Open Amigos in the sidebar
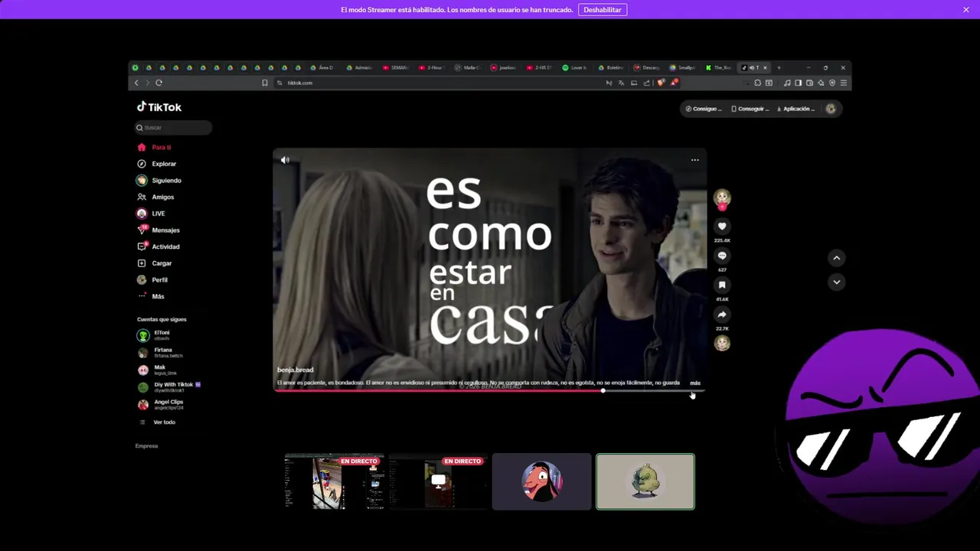The width and height of the screenshot is (980, 551). point(155,197)
